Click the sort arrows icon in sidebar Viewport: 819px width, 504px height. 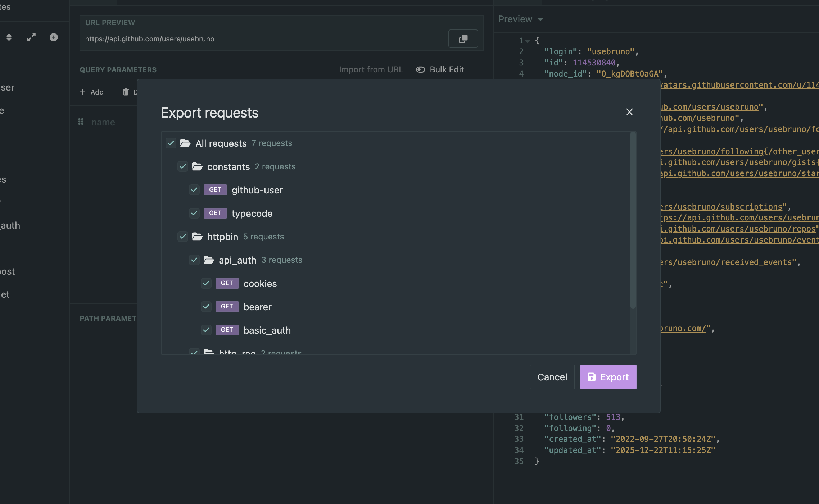tap(9, 37)
